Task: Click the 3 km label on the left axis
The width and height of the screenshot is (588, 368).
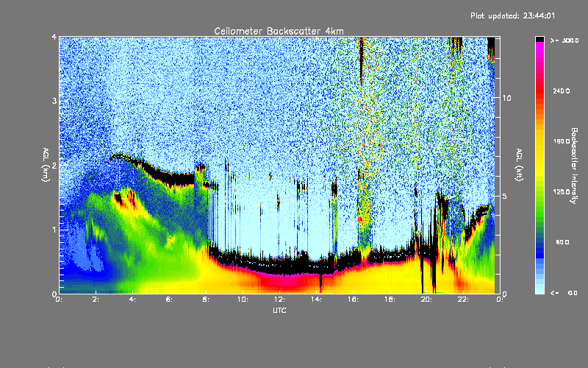Action: pos(54,101)
